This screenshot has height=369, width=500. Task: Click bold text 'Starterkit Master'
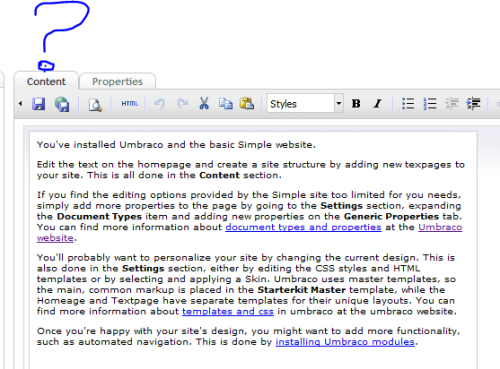tap(301, 290)
